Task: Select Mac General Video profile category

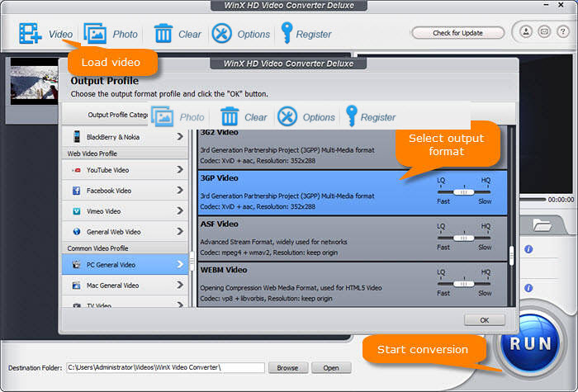Action: pos(125,286)
